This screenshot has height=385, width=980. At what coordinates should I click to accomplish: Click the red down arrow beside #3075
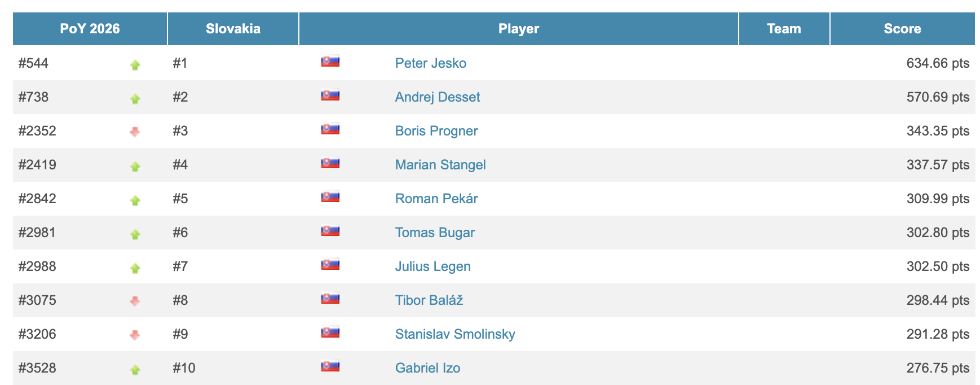[x=135, y=301]
